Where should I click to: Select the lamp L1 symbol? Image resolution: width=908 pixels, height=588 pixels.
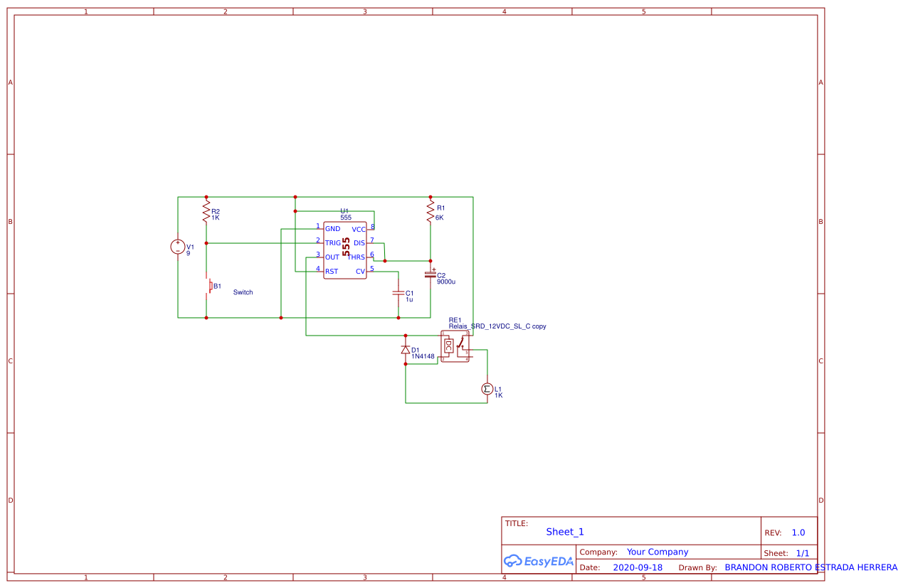coord(487,390)
